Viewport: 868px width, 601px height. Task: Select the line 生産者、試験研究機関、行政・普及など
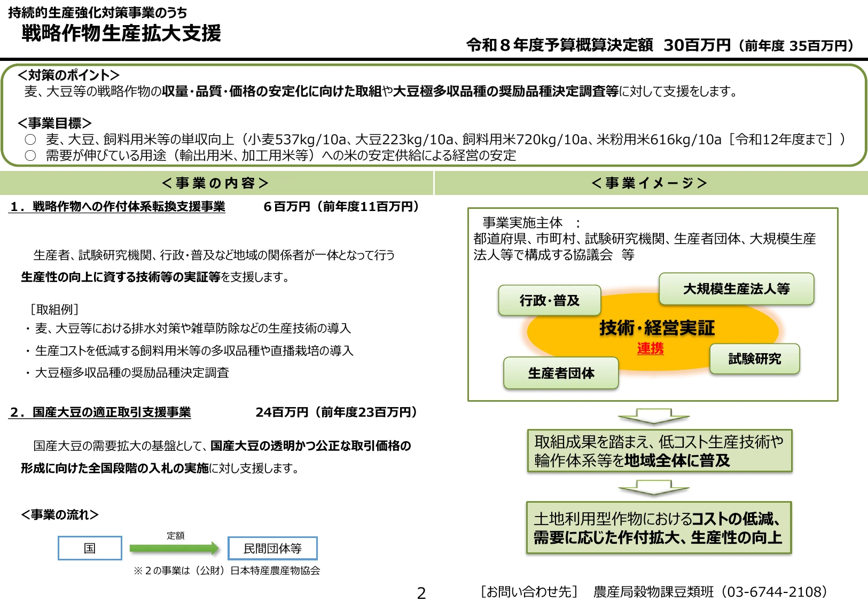[214, 255]
